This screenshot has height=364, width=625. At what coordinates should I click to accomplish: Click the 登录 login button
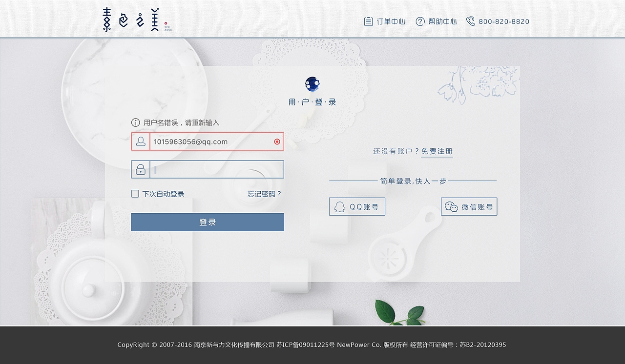pos(207,222)
